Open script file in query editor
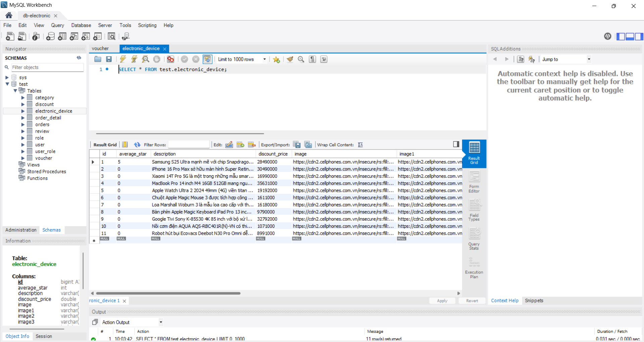The image size is (644, 342). click(x=98, y=59)
